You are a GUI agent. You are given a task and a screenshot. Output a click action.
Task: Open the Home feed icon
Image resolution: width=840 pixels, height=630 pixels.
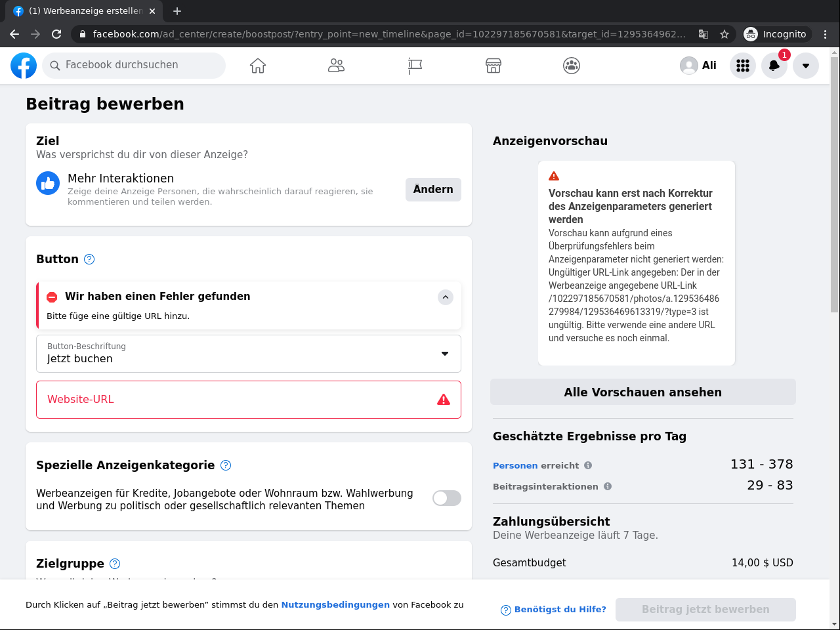[258, 66]
